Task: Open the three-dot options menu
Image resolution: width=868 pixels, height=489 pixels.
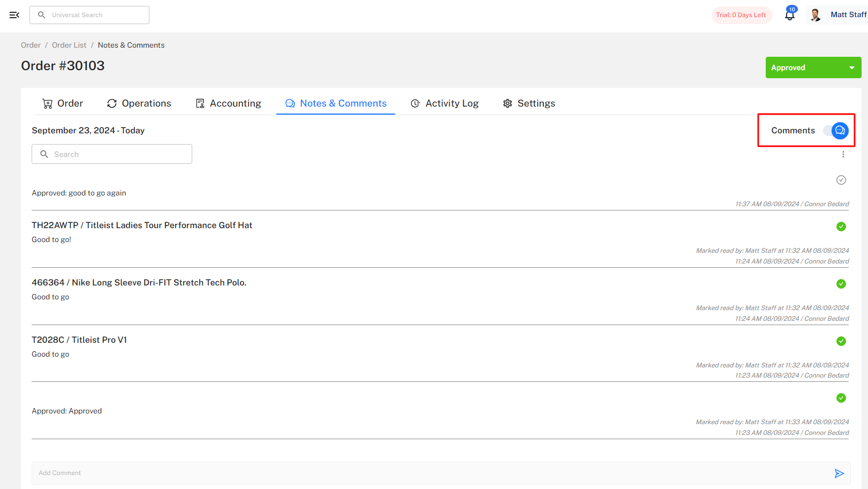Action: pyautogui.click(x=843, y=154)
